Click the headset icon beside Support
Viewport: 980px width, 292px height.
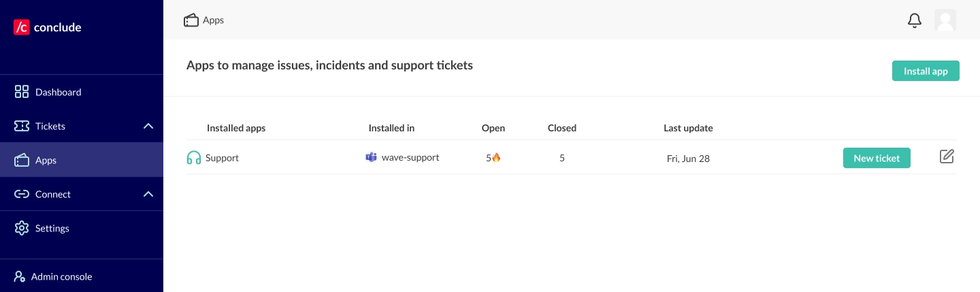[194, 158]
